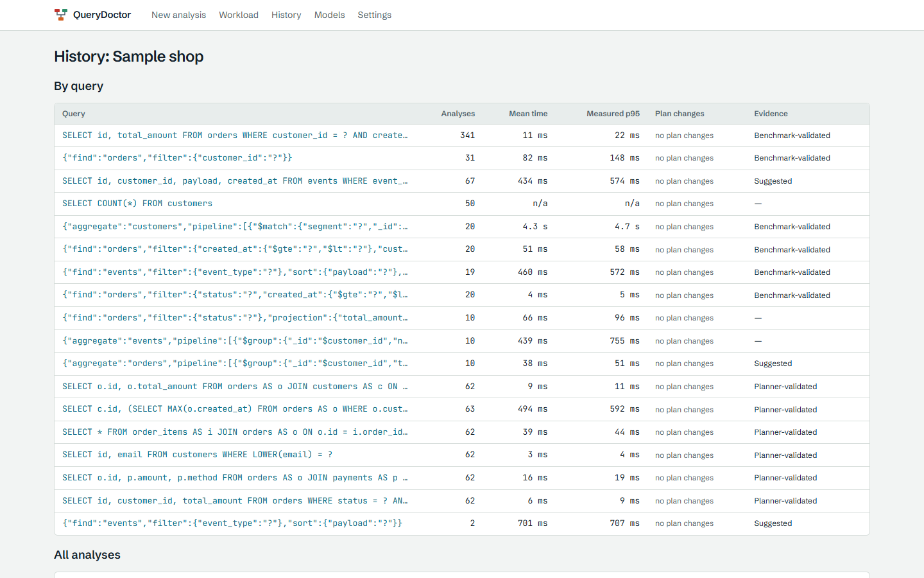Go to the Workload section
The width and height of the screenshot is (924, 578).
pyautogui.click(x=239, y=15)
